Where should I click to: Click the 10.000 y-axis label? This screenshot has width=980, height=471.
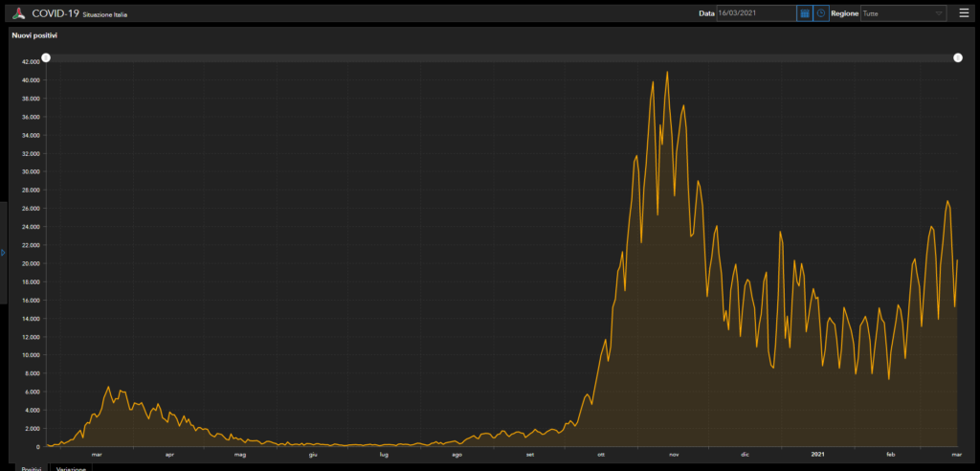pos(31,355)
